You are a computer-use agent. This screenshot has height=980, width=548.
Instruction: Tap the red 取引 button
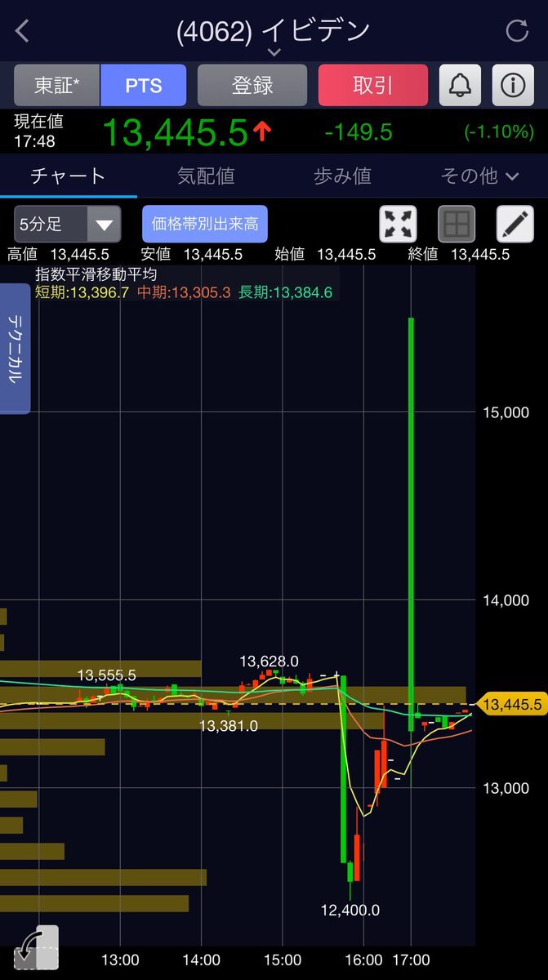point(373,85)
